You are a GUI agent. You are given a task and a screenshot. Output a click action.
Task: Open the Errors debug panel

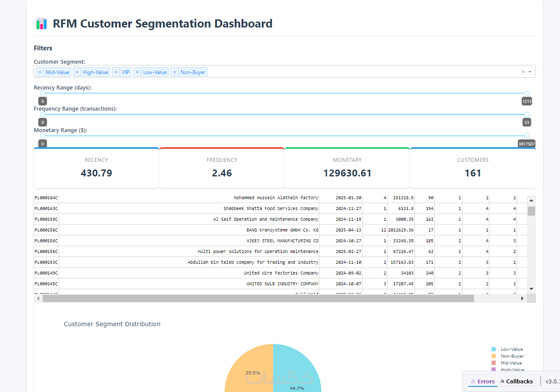click(x=483, y=381)
